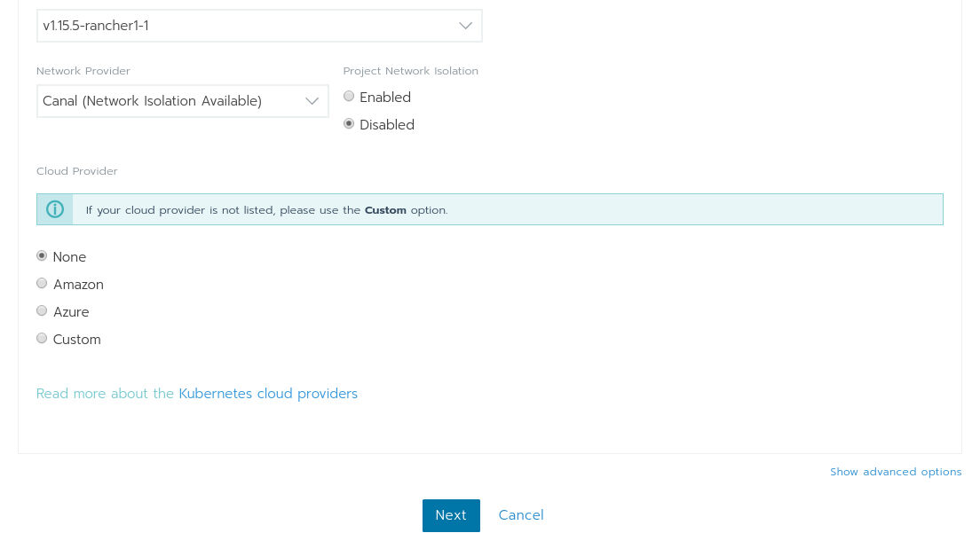
Task: Show advanced options
Action: pyautogui.click(x=896, y=472)
